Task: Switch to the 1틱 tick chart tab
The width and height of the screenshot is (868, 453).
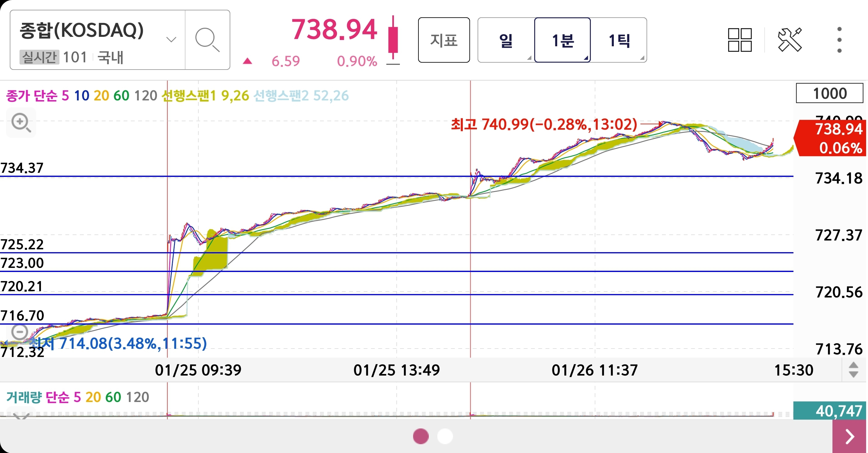Action: coord(619,40)
